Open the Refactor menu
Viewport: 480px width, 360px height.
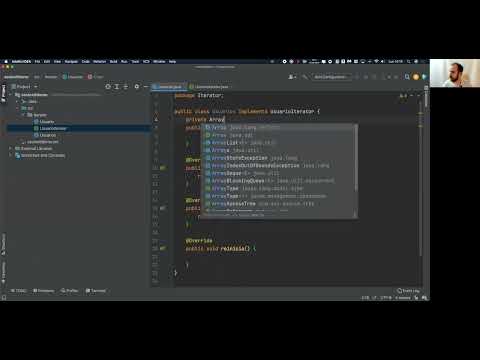[x=99, y=62]
